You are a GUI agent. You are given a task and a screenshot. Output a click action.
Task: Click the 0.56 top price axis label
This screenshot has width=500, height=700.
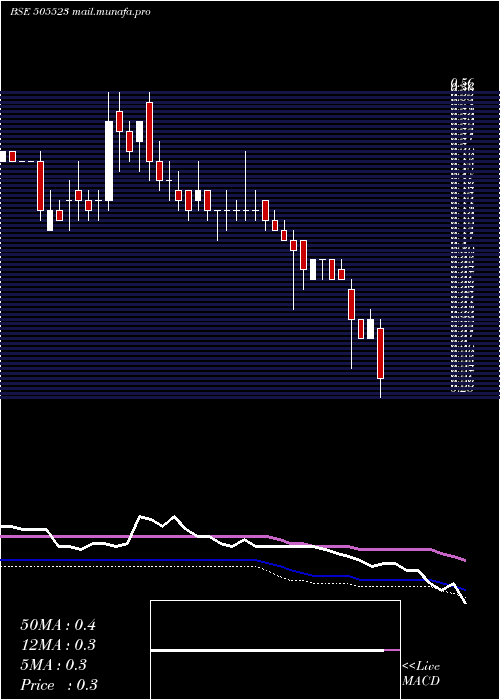[x=462, y=83]
